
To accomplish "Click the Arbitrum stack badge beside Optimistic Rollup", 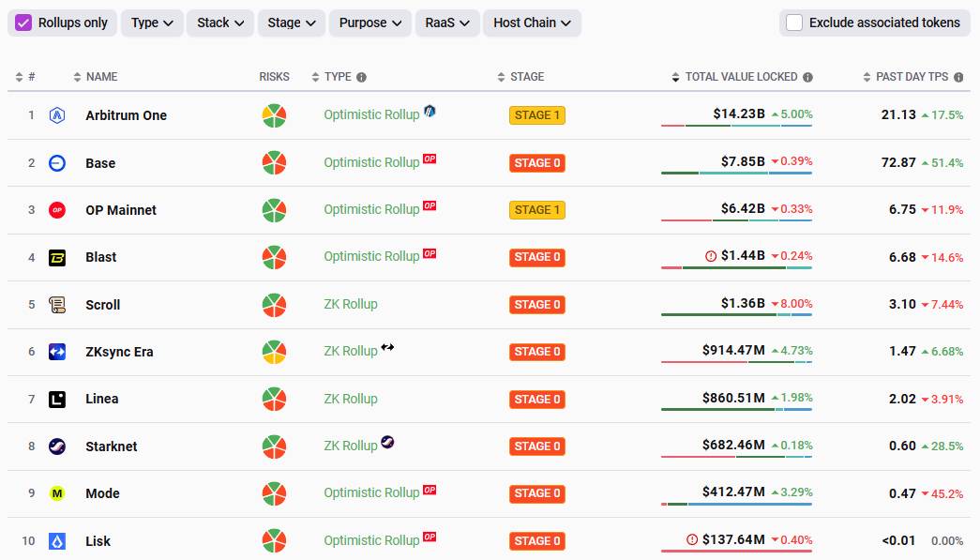I will point(430,111).
